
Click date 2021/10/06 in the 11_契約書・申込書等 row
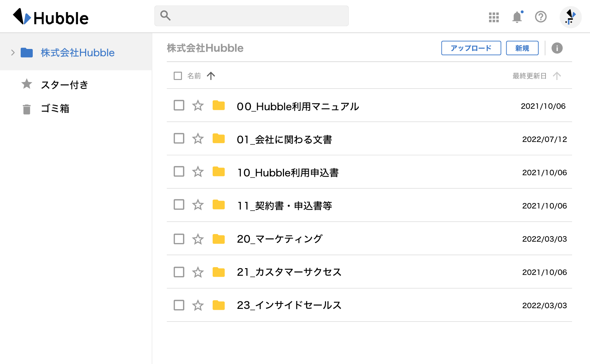[545, 206]
